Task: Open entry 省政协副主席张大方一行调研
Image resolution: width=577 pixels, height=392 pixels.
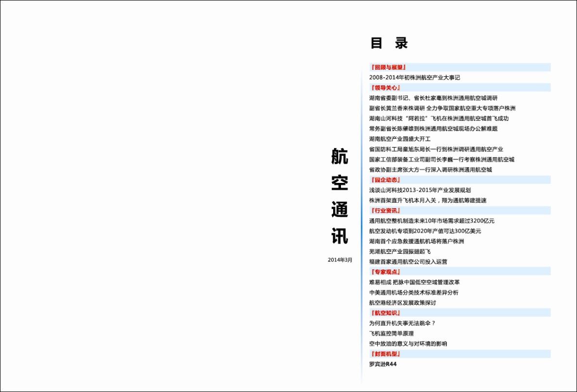Action: click(x=430, y=170)
